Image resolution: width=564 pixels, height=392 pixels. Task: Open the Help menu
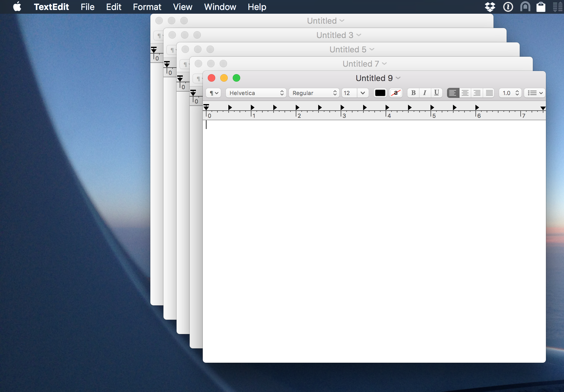[257, 7]
